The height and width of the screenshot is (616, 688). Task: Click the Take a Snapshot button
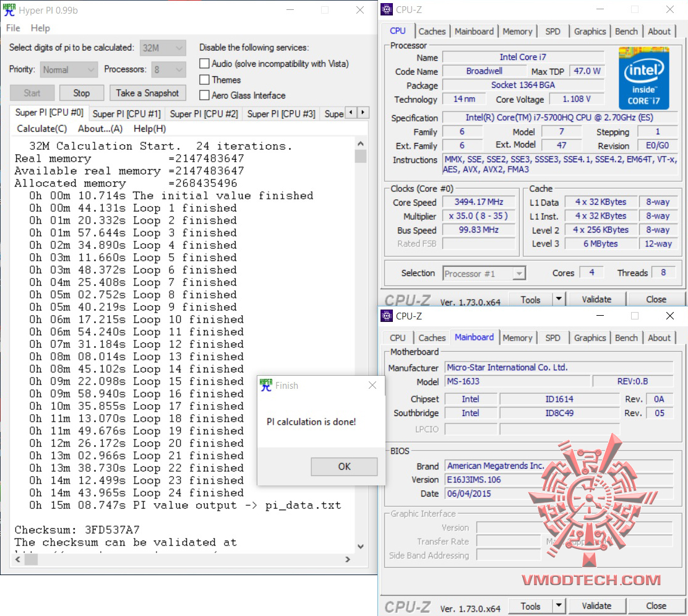click(147, 93)
